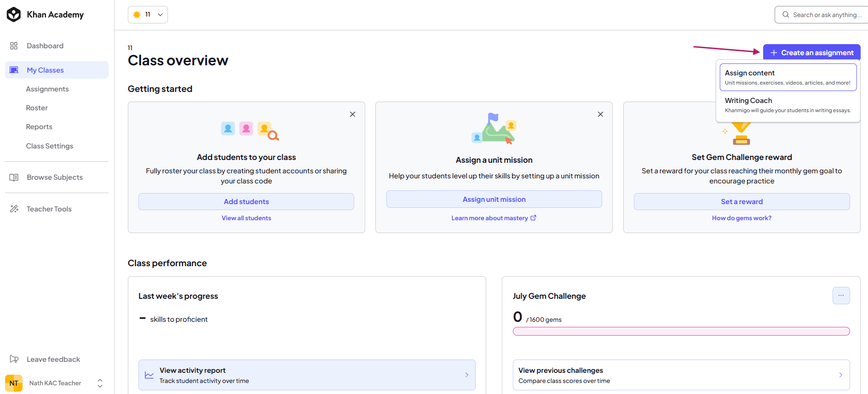Viewport: 868px width, 394px height.
Task: Open Class Settings in the sidebar
Action: 50,146
